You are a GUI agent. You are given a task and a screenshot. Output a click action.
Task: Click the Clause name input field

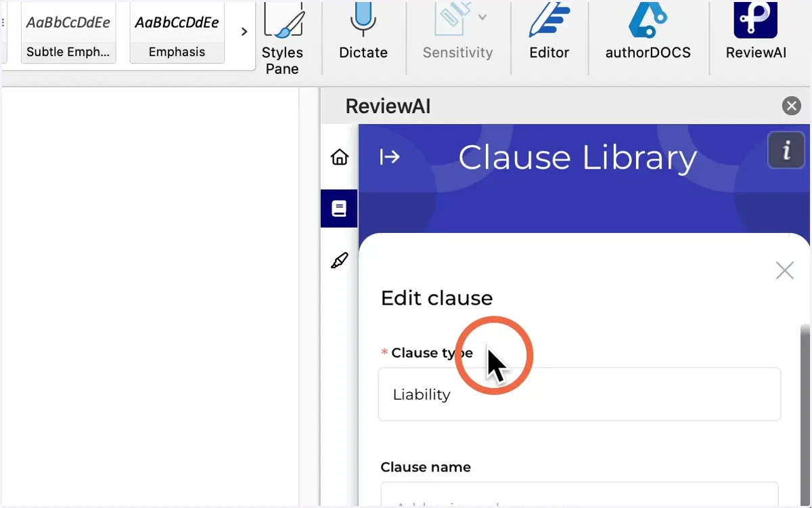pos(579,494)
